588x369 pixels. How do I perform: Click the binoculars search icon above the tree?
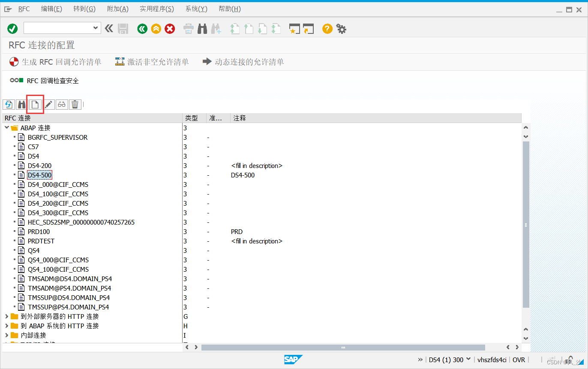click(x=21, y=104)
